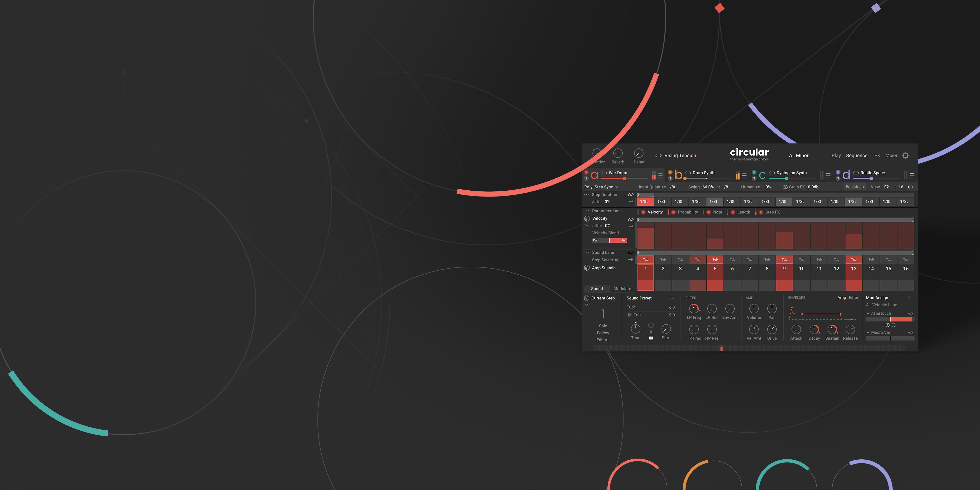Click the Grain FX icon

[785, 187]
